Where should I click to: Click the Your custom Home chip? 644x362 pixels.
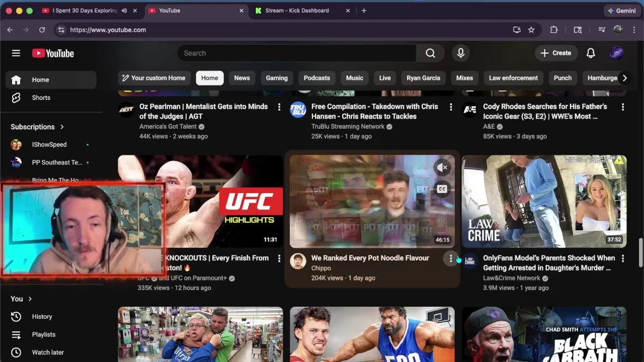tap(154, 78)
